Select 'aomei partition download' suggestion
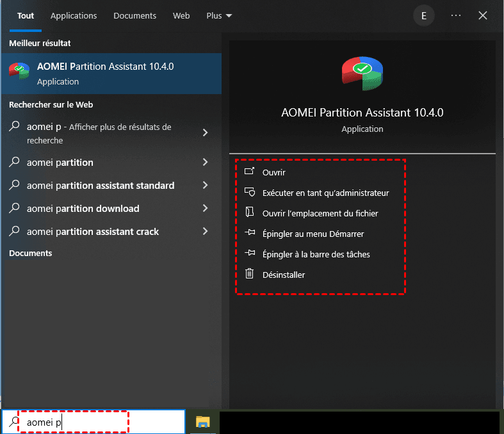504x434 pixels. [x=111, y=209]
